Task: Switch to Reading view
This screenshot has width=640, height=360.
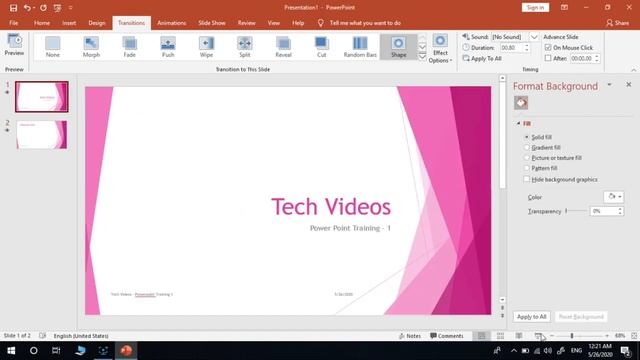Action: 519,336
